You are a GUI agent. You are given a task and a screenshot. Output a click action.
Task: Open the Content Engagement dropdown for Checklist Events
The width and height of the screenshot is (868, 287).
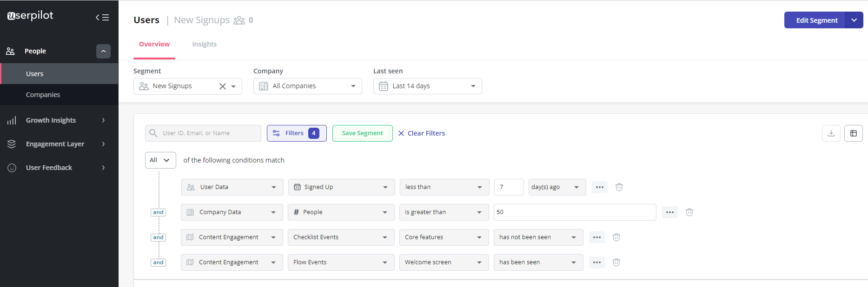pyautogui.click(x=232, y=237)
